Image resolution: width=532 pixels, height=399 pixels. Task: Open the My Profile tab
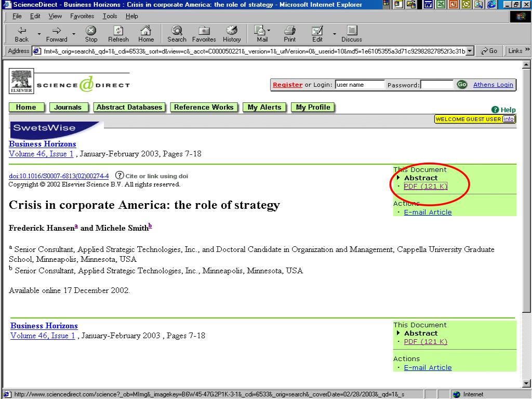coord(313,107)
